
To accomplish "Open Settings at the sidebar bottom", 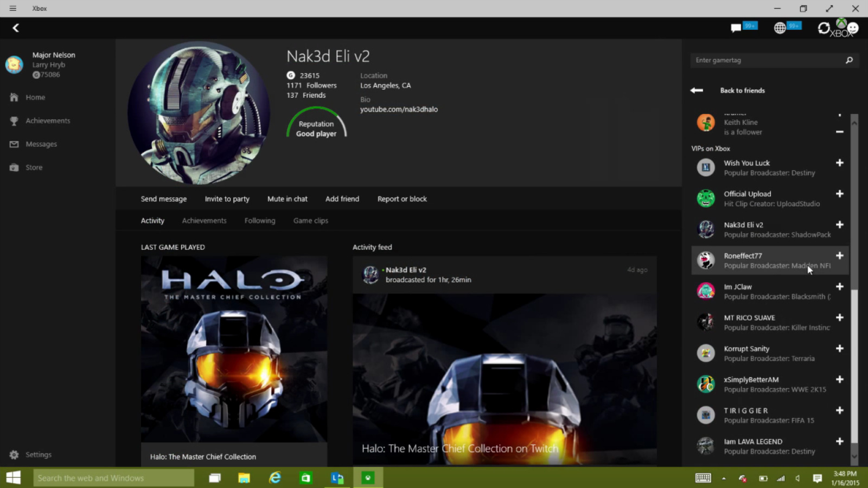I will 38,455.
